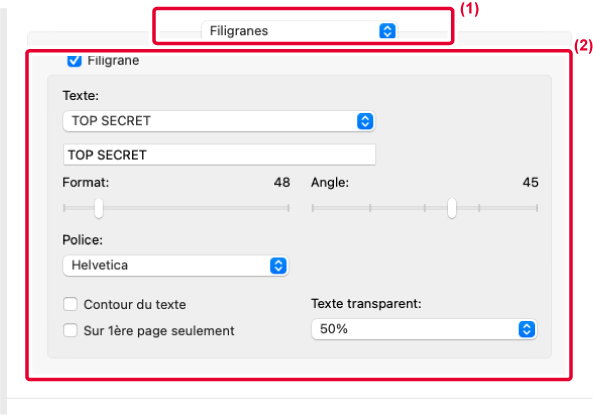Click the leftmost tick of Angle slider
593x415 pixels.
coord(313,208)
